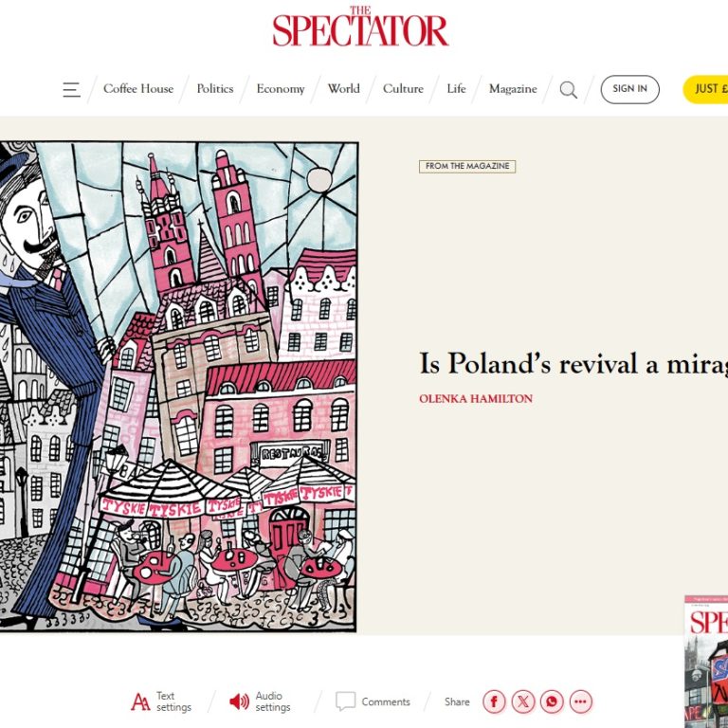This screenshot has width=728, height=728.
Task: Share article via WhatsApp
Action: pyautogui.click(x=552, y=701)
